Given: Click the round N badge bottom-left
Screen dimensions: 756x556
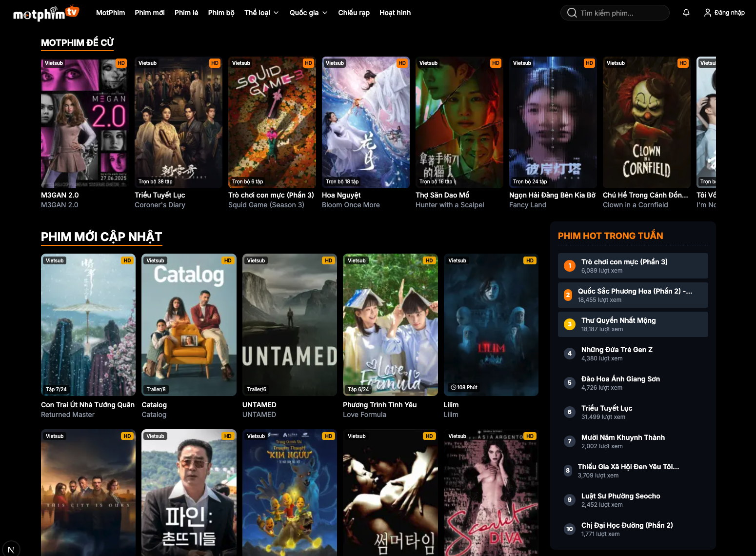Looking at the screenshot, I should 11,549.
